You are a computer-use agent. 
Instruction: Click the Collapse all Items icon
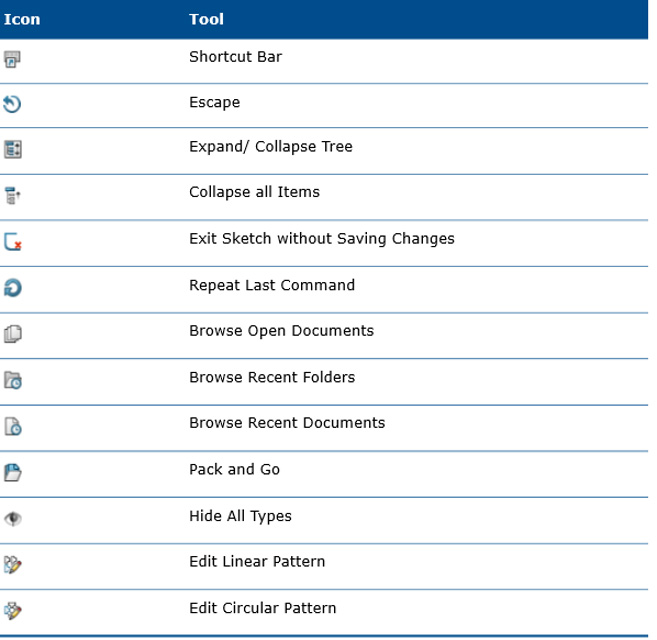[x=12, y=195]
